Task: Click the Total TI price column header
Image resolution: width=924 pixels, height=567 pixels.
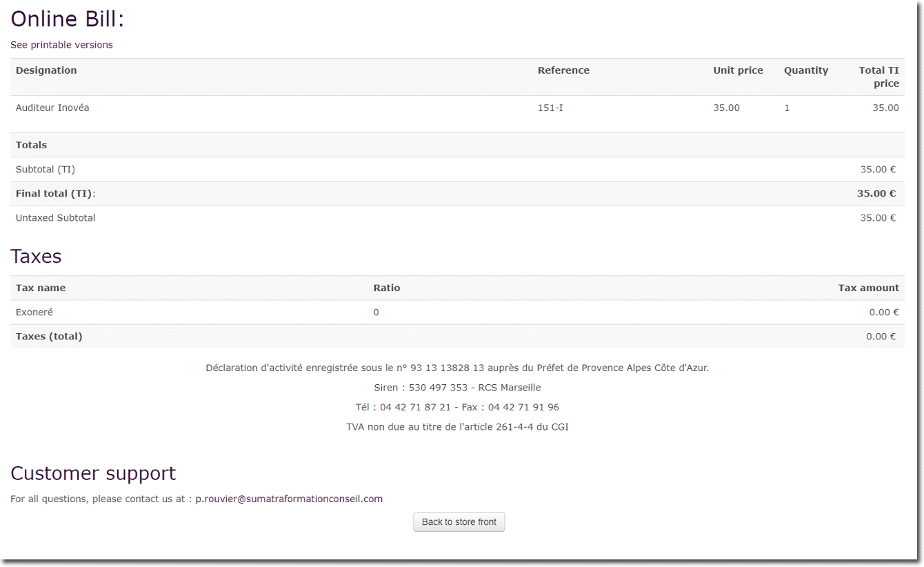Action: click(x=878, y=77)
